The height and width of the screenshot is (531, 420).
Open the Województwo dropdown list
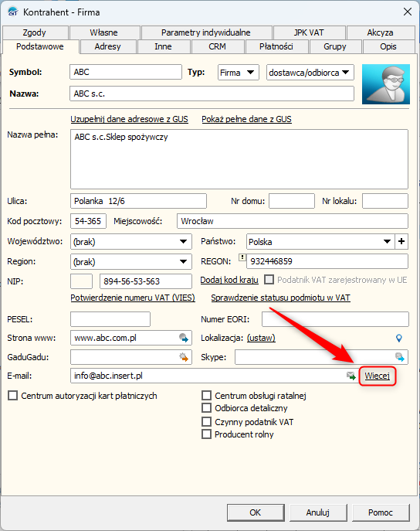[x=131, y=242]
